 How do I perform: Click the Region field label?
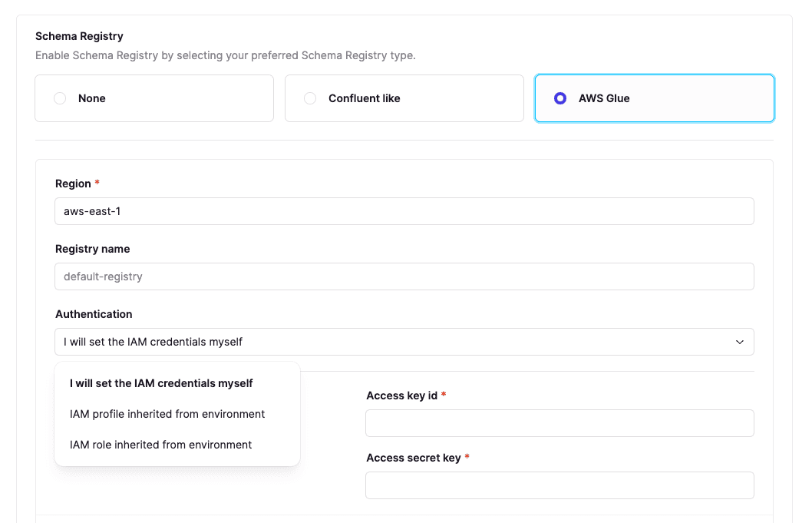(x=73, y=184)
